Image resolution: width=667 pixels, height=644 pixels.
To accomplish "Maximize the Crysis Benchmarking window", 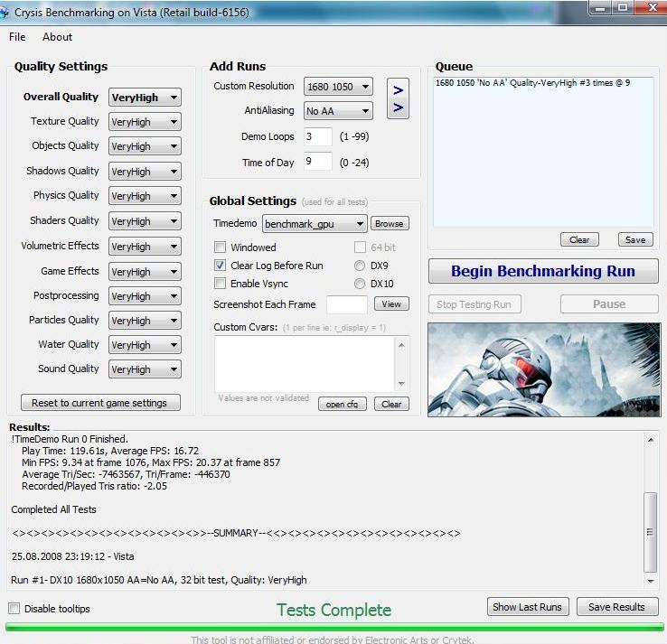I will 623,8.
